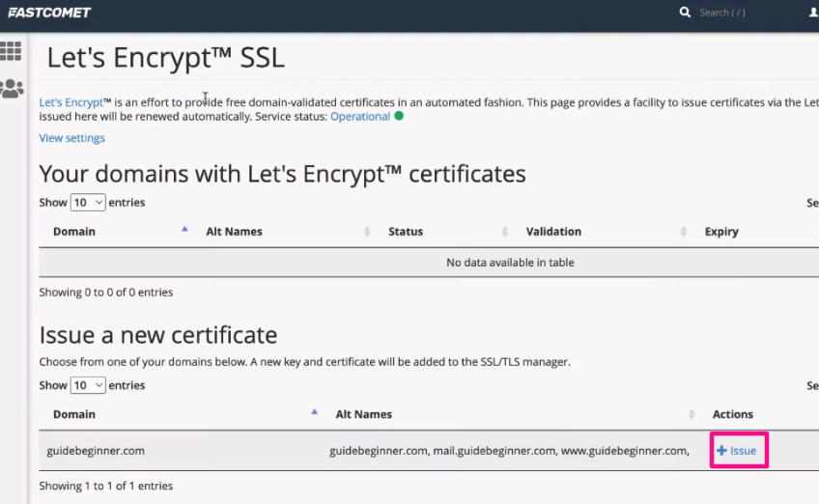Open the entries dropdown under Issue a new certificate
The image size is (819, 504).
tap(88, 385)
